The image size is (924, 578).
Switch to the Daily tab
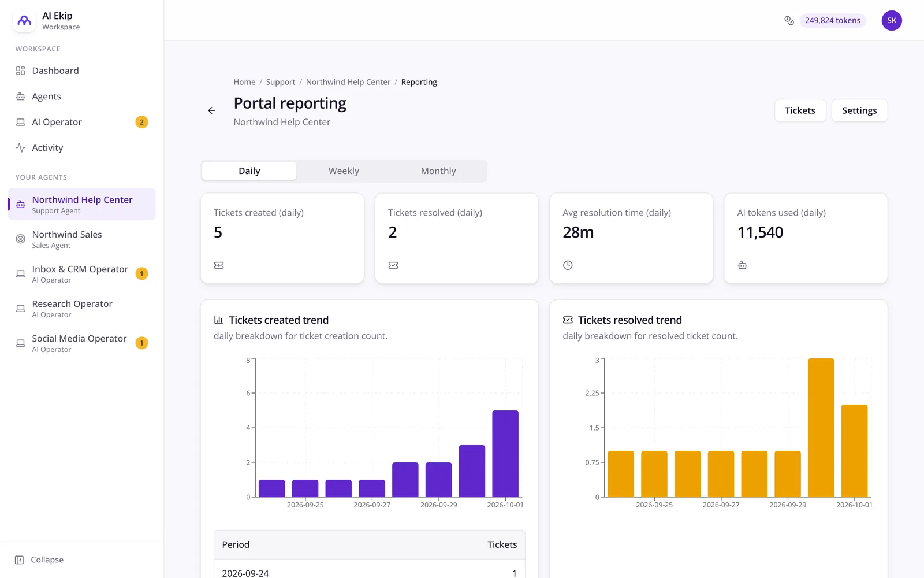click(249, 171)
